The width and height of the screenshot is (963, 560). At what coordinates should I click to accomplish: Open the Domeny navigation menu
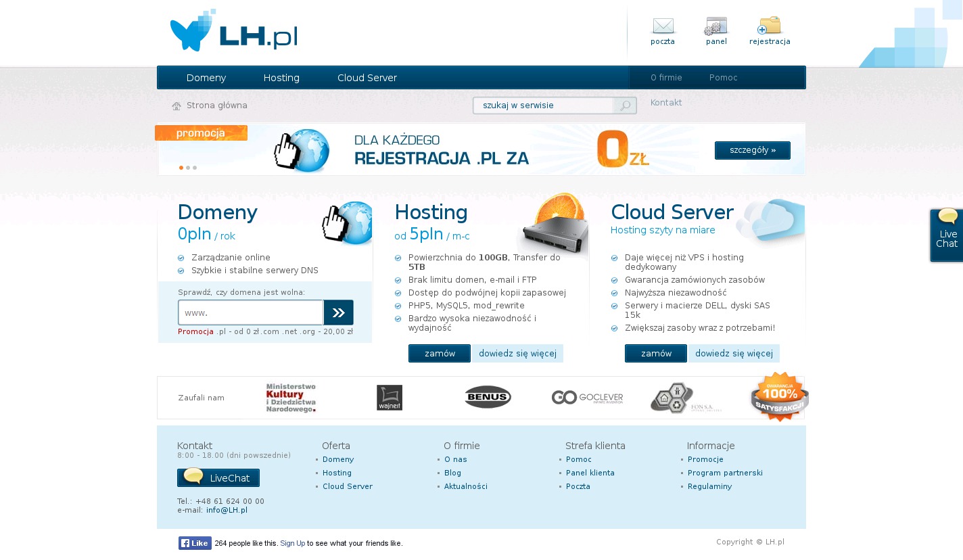[x=206, y=78]
